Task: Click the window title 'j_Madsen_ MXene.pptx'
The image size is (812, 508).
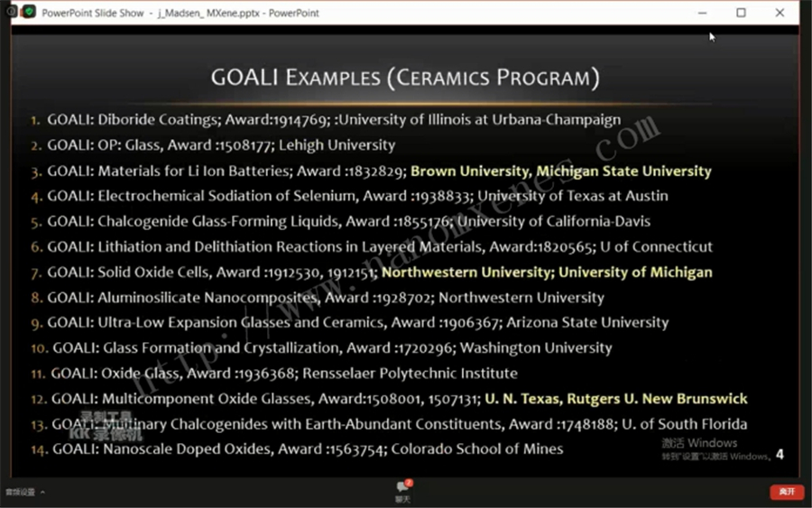Action: coord(208,13)
